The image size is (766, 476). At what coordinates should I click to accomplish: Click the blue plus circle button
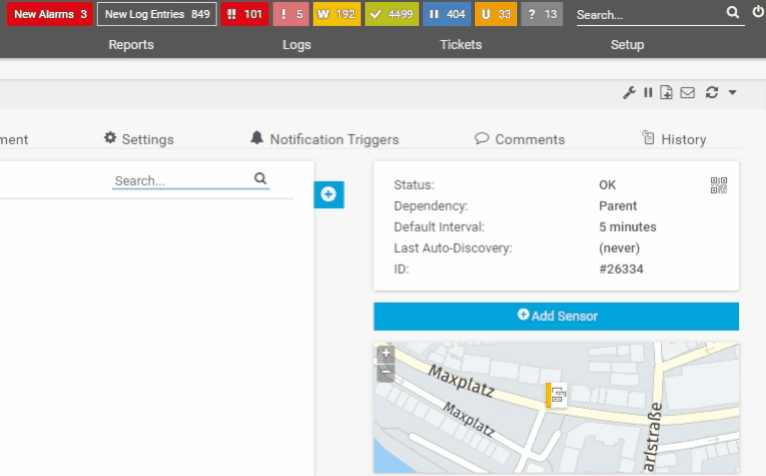pos(328,195)
